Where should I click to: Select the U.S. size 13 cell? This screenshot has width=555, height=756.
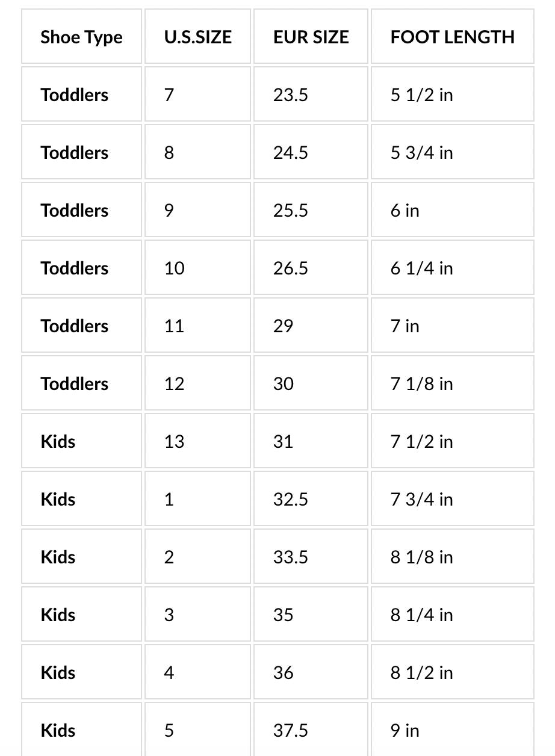(x=175, y=442)
